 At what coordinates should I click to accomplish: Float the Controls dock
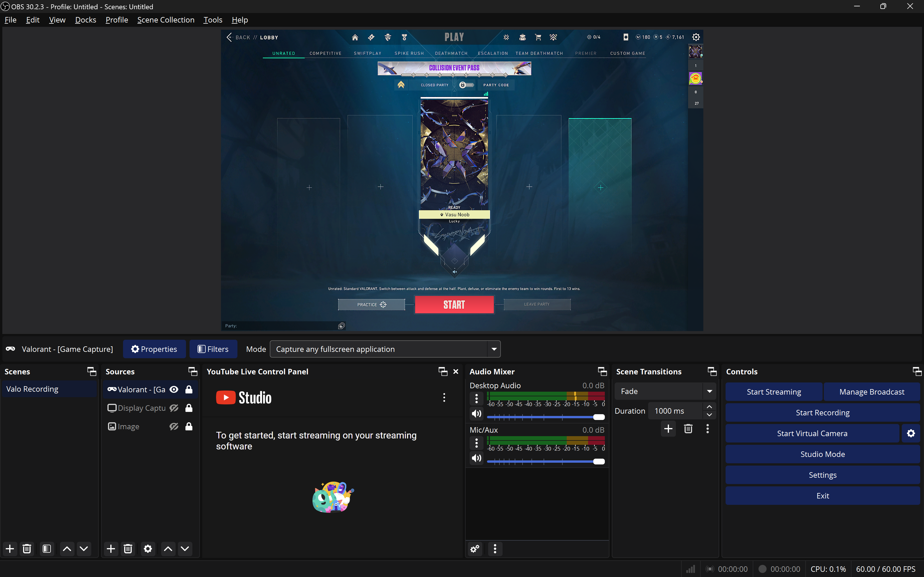[917, 371]
